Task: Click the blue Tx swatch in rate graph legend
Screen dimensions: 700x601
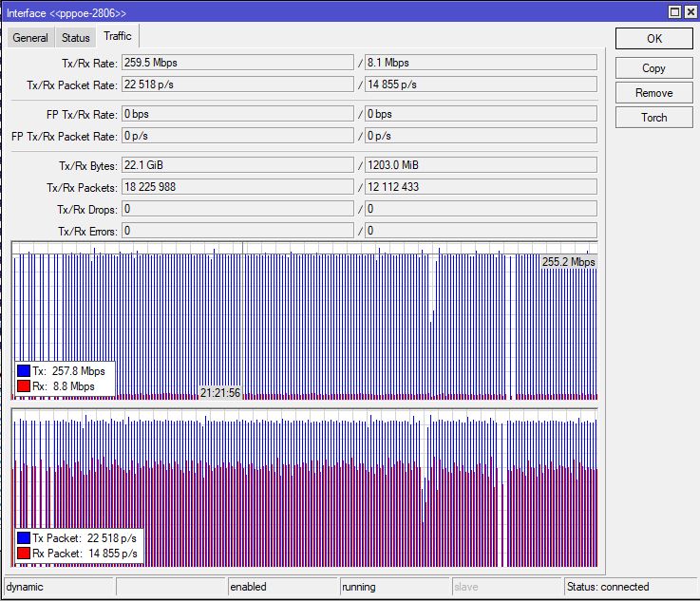Action: [x=24, y=371]
